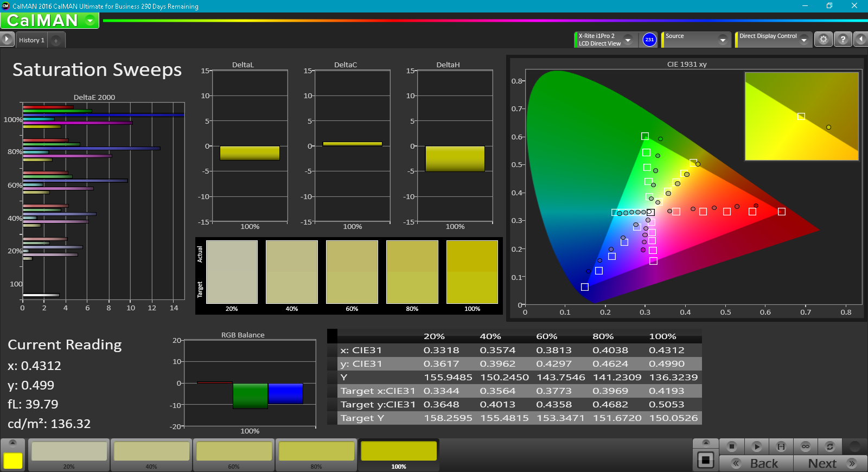868x472 pixels.
Task: Select the History 1 tab
Action: pos(31,40)
